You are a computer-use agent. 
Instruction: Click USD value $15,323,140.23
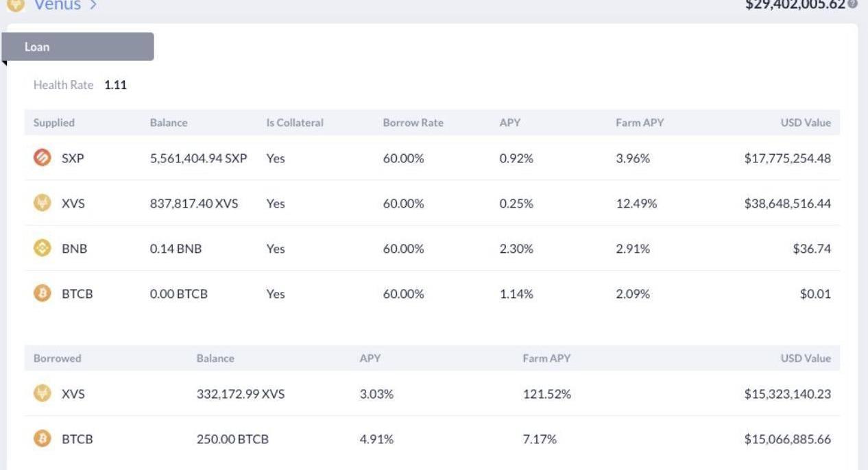tap(788, 394)
